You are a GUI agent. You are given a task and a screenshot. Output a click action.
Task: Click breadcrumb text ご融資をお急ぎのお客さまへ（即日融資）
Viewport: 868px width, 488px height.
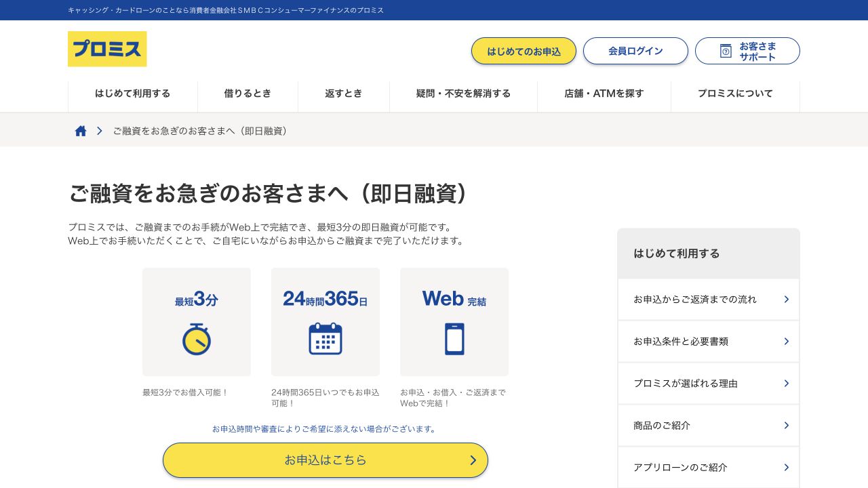tap(202, 131)
